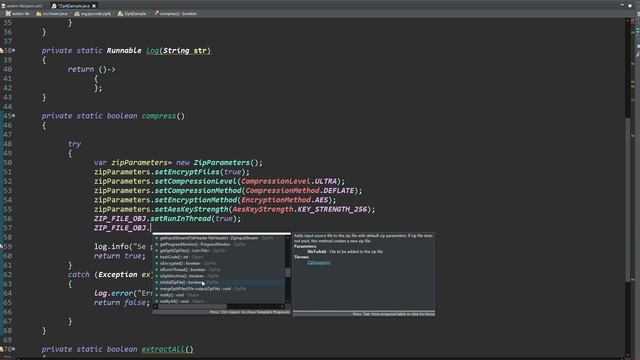Open the compress() : boolean breadcrumb
The height and width of the screenshot is (360, 640).
pos(176,13)
